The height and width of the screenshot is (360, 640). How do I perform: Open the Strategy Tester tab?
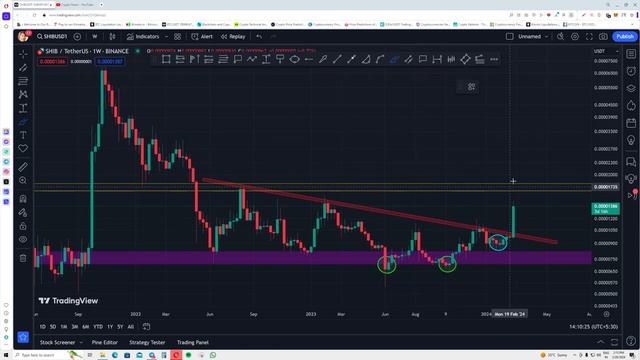pos(147,342)
